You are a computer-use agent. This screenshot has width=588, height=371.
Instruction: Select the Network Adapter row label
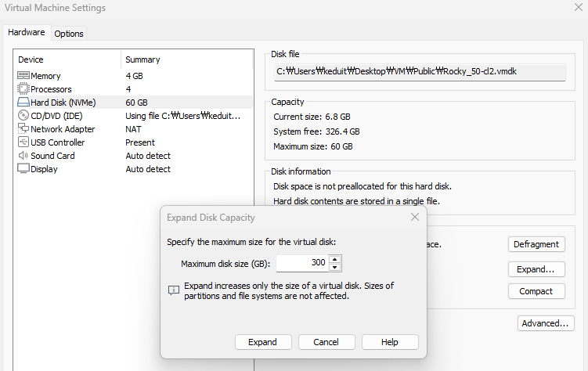pos(63,129)
